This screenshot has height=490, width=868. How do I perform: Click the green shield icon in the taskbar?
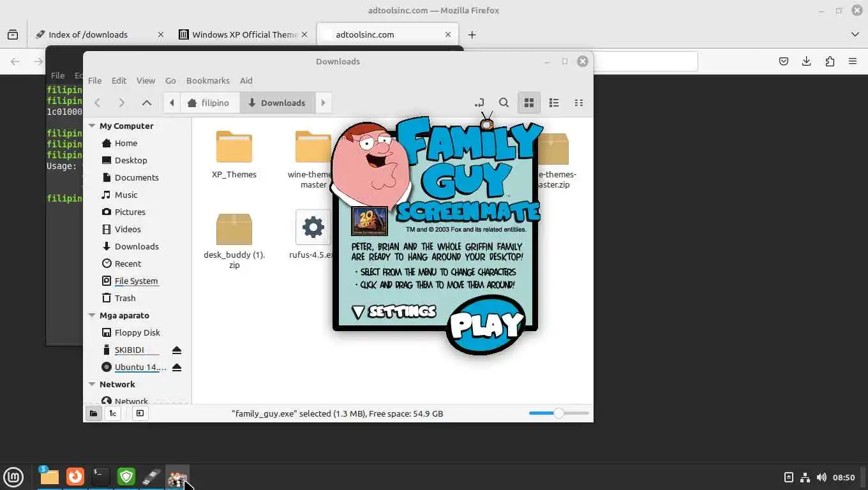pyautogui.click(x=126, y=477)
